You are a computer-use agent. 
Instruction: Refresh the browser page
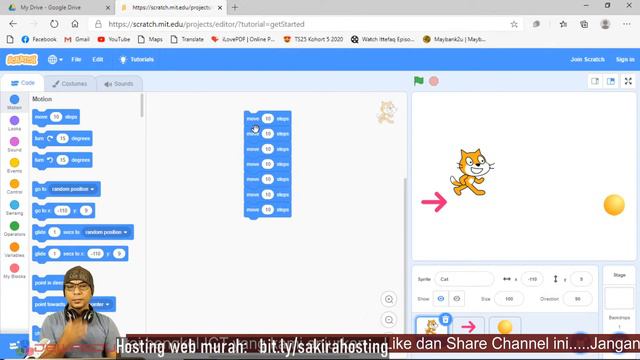pos(54,24)
